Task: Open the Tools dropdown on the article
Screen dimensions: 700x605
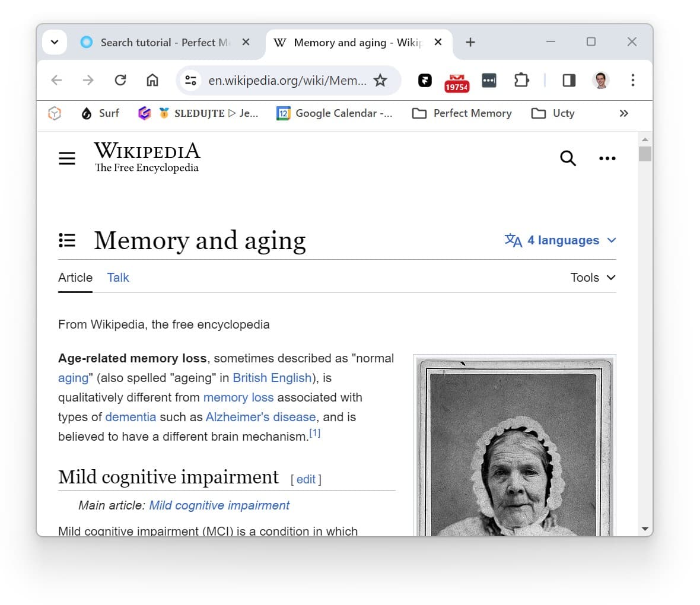Action: pyautogui.click(x=593, y=277)
